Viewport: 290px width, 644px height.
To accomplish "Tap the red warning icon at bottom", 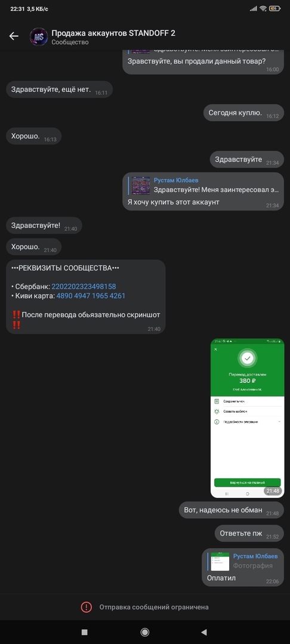I will pos(87,606).
